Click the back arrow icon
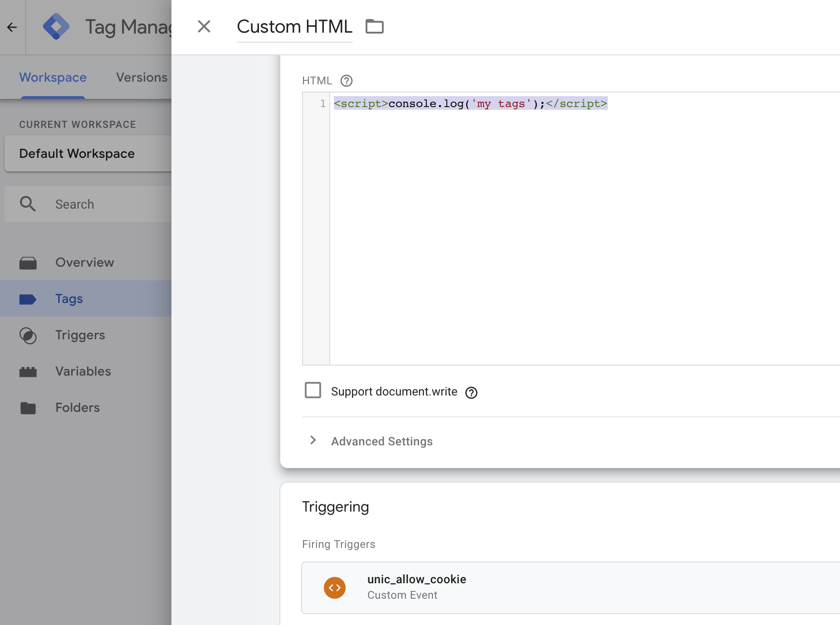The image size is (840, 625). (12, 27)
